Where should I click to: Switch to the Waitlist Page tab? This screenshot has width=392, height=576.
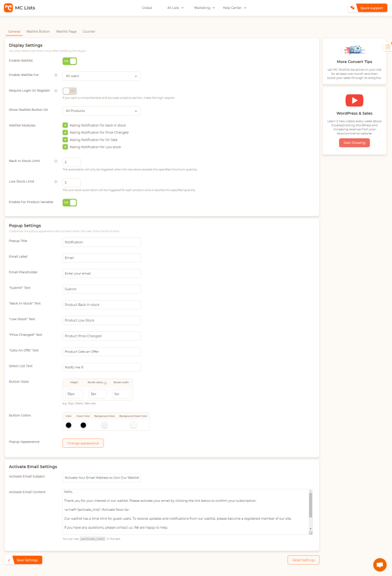[66, 31]
